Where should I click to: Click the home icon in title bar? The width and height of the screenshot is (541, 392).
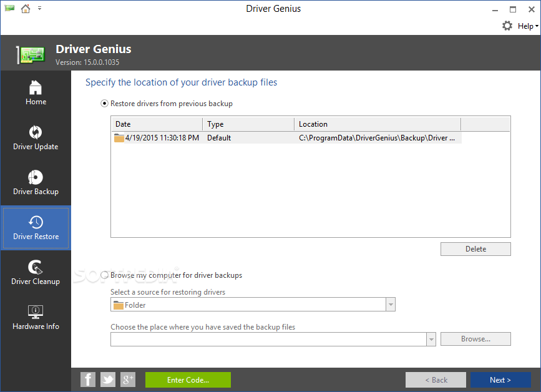coord(26,8)
